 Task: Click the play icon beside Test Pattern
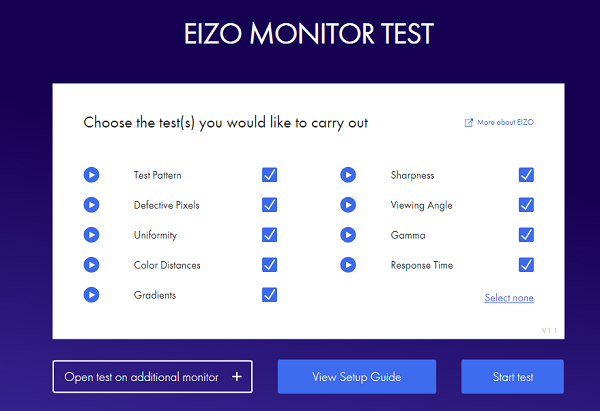tap(91, 175)
